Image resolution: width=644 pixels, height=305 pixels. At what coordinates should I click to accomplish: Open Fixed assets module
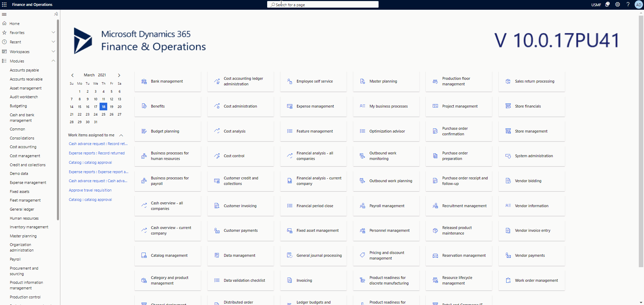click(x=19, y=192)
